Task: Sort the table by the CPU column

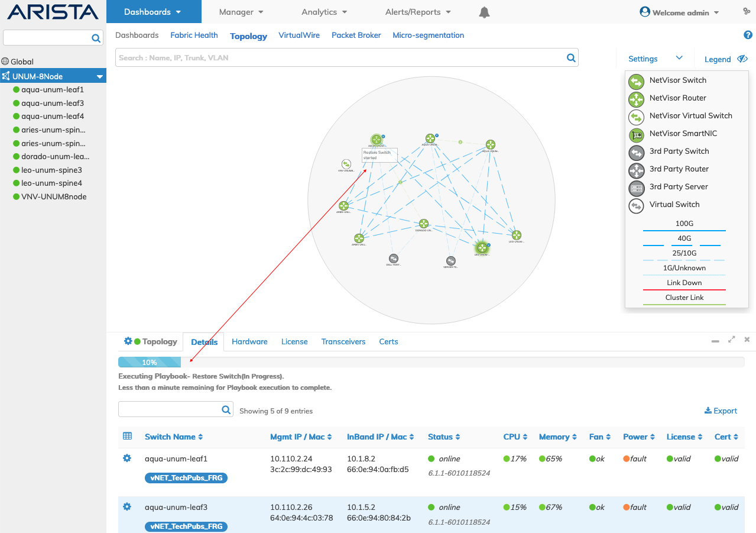Action: pyautogui.click(x=515, y=437)
